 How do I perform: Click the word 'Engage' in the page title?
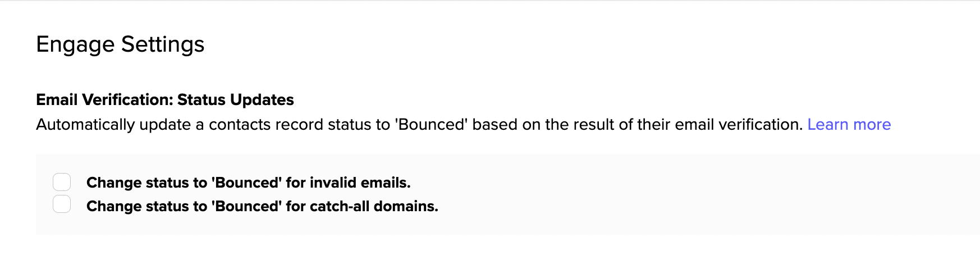coord(76,44)
